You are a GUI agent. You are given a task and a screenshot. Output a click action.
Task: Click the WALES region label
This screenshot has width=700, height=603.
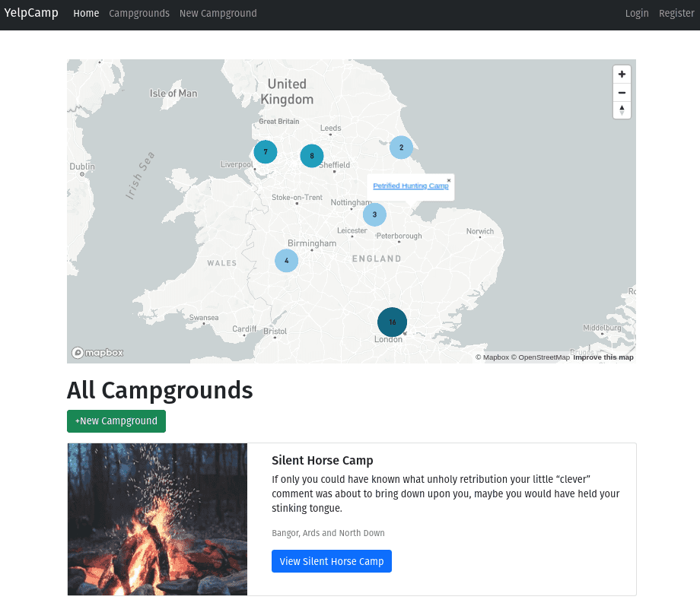point(222,263)
